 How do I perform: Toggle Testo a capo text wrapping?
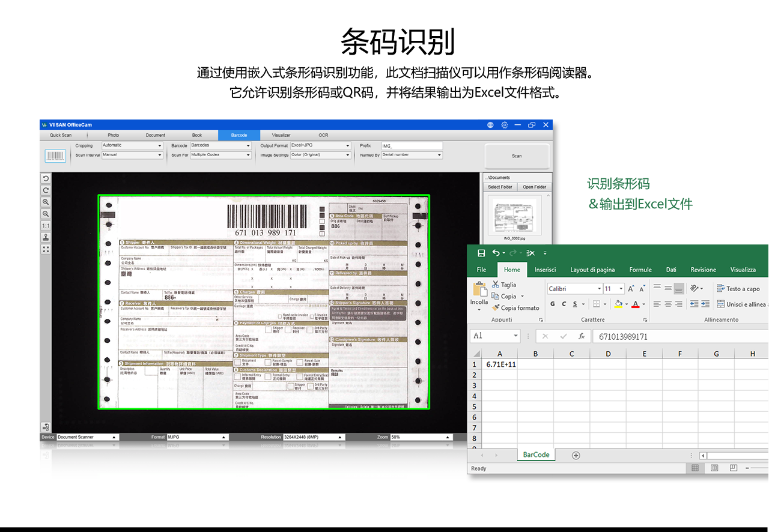click(x=738, y=289)
